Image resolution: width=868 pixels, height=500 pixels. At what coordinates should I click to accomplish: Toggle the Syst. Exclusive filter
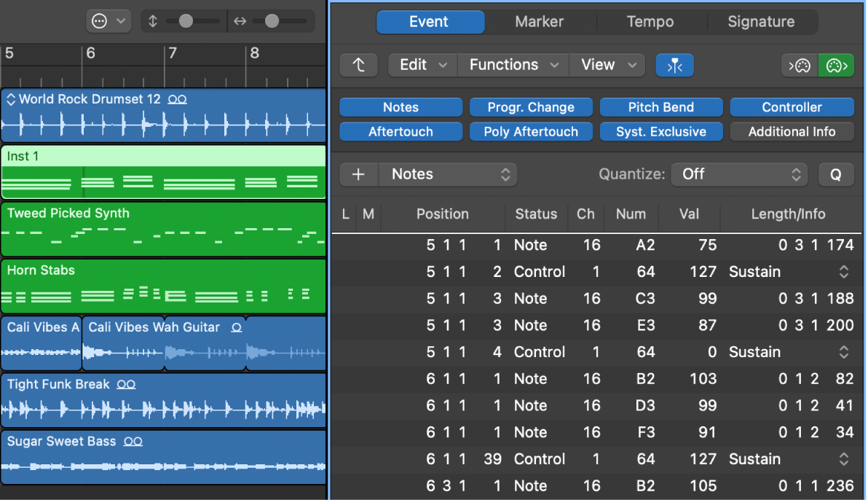[660, 131]
